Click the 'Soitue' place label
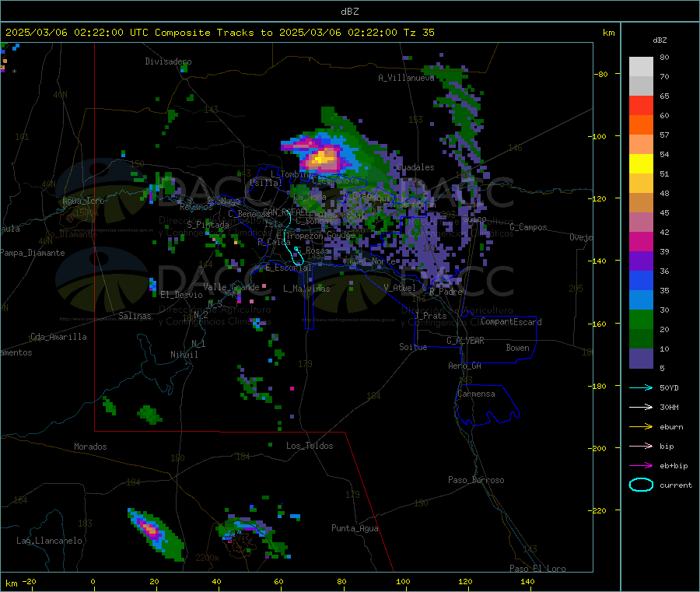Image resolution: width=700 pixels, height=592 pixels. click(x=413, y=347)
